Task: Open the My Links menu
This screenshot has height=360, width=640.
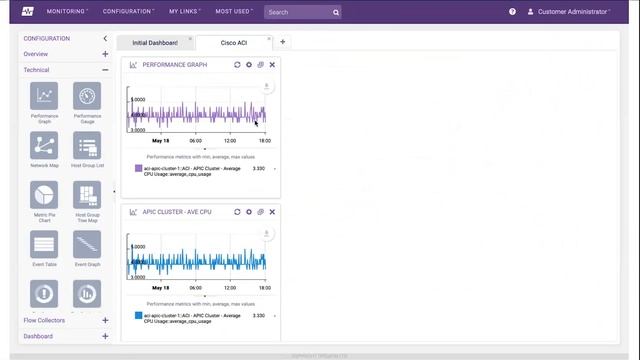Action: [x=184, y=11]
